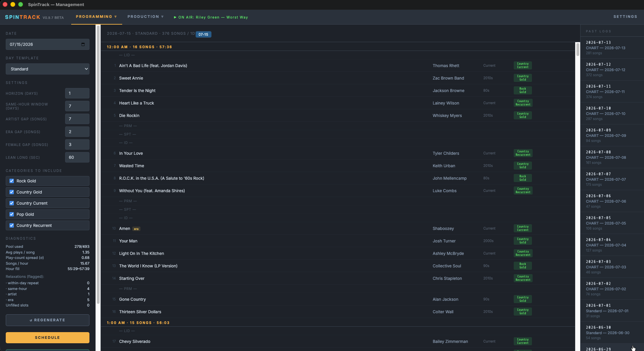Click the Country Gold badge for Colter Wall
This screenshot has width=644, height=351.
[522, 312]
